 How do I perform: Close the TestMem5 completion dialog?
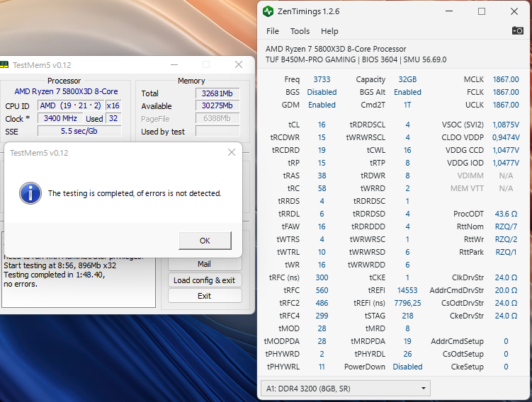click(232, 153)
